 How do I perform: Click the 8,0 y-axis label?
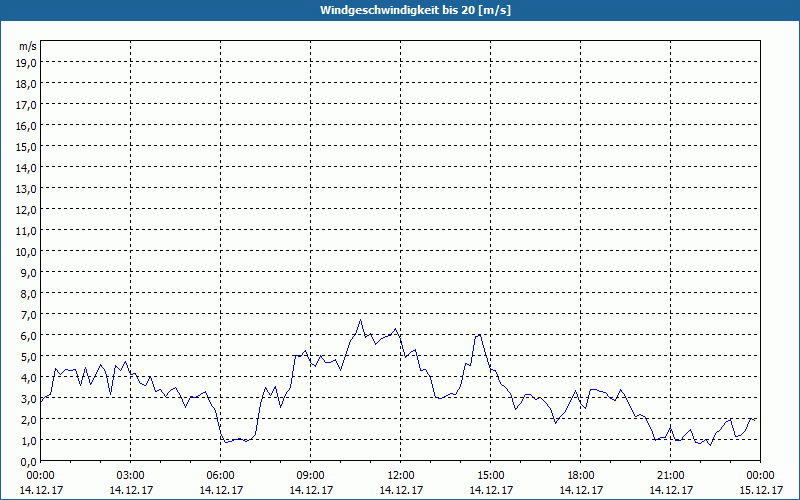(x=30, y=294)
